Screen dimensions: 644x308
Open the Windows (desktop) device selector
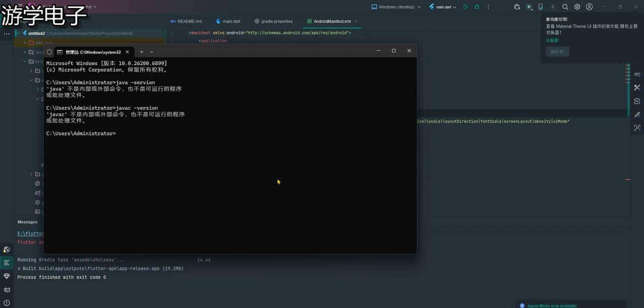pos(396,7)
